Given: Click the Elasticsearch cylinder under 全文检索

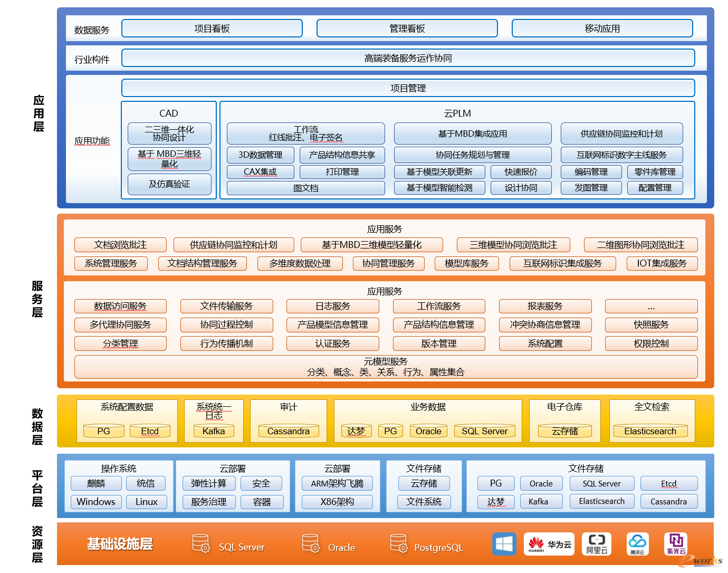Looking at the screenshot, I should pyautogui.click(x=650, y=431).
